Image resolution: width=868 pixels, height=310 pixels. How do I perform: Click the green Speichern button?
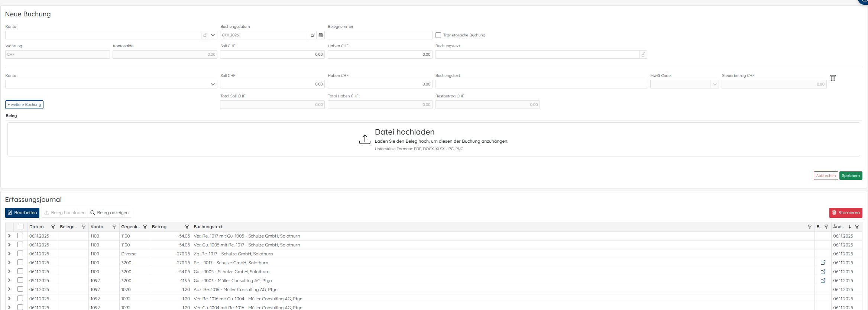pyautogui.click(x=851, y=175)
